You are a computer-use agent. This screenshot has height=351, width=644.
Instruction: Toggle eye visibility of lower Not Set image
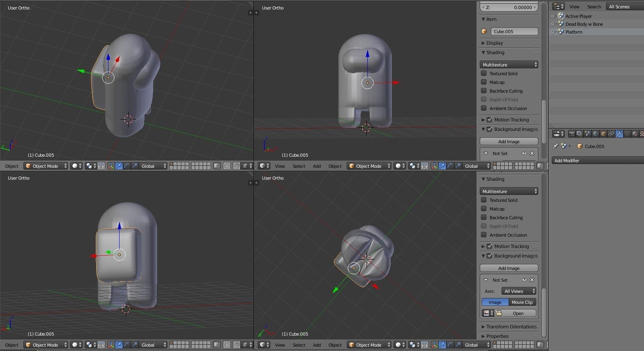(524, 280)
